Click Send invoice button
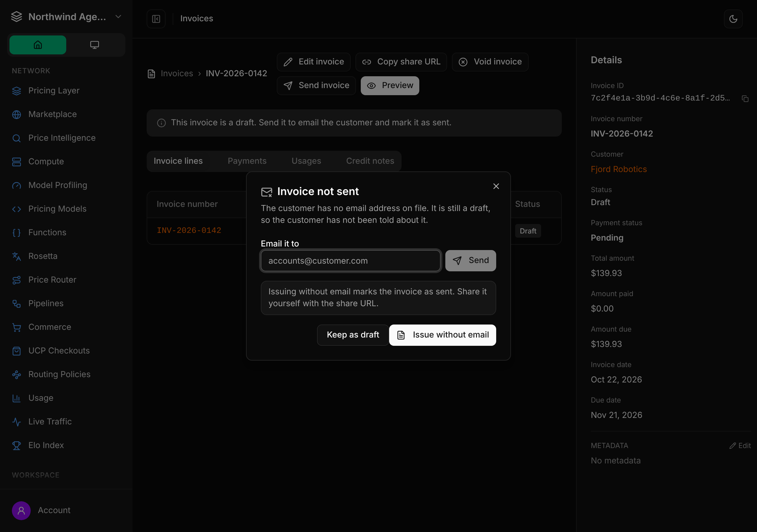This screenshot has height=532, width=757. [316, 86]
